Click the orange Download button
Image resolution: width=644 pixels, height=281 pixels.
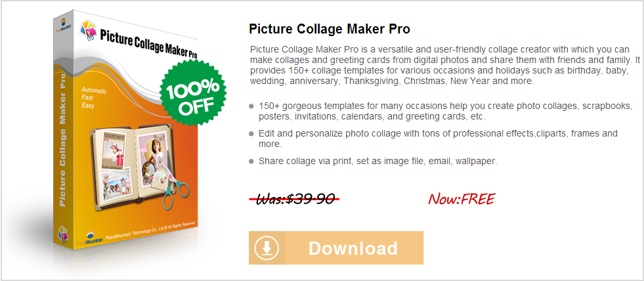[x=336, y=248]
